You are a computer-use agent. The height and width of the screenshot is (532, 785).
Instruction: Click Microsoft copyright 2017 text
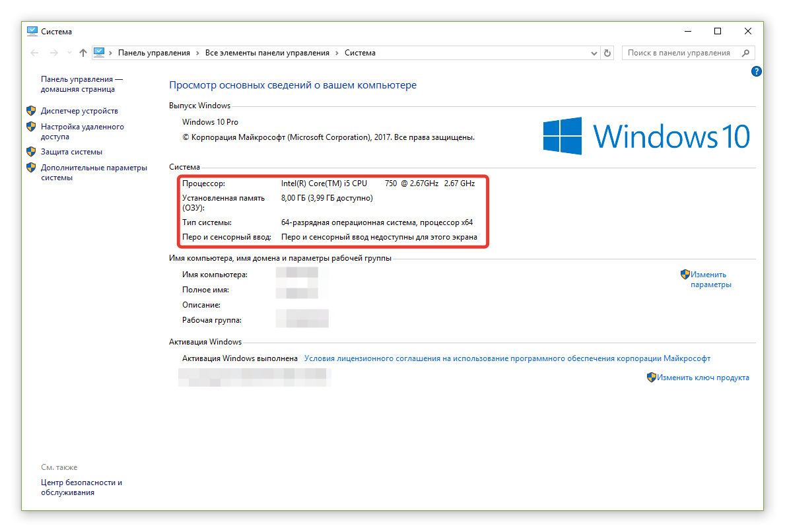tap(328, 137)
